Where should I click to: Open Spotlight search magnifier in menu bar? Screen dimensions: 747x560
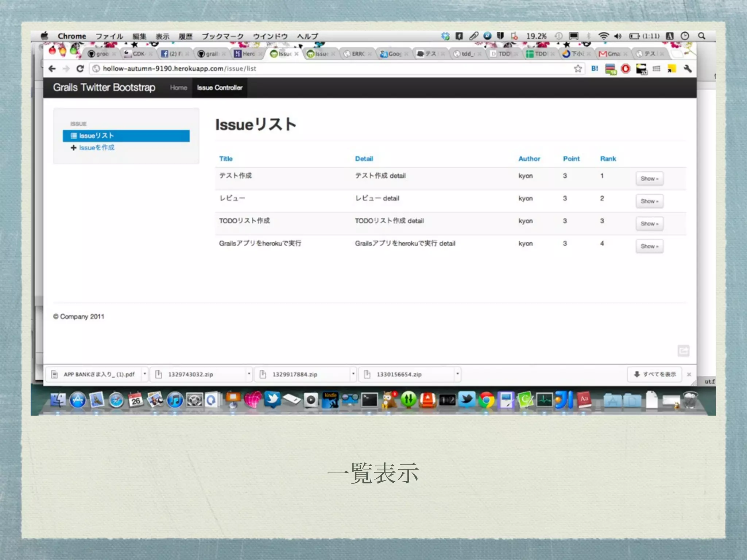click(701, 36)
